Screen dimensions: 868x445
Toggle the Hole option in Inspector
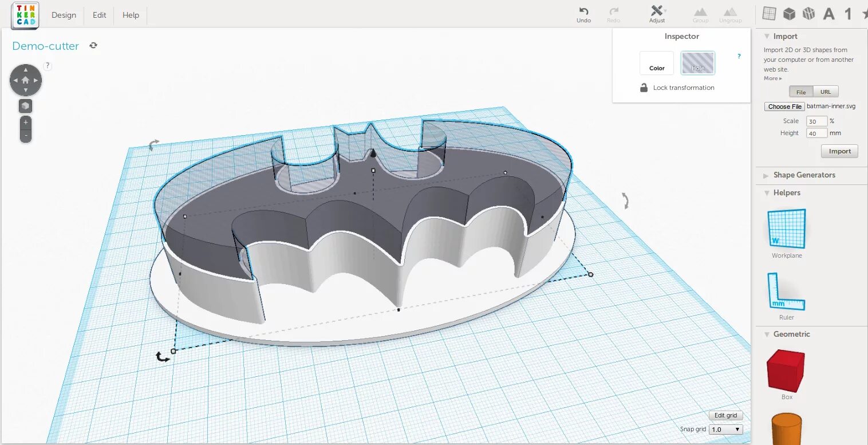point(697,63)
